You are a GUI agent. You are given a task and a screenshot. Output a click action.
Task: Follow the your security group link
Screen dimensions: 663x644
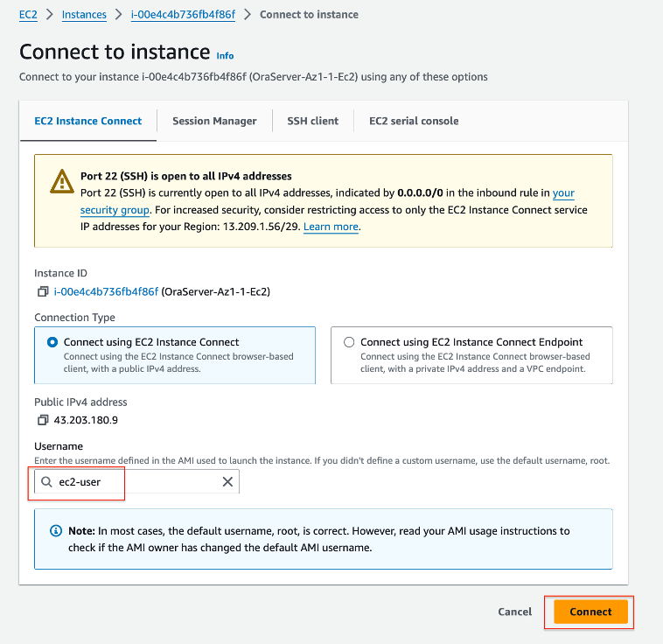[x=115, y=210]
